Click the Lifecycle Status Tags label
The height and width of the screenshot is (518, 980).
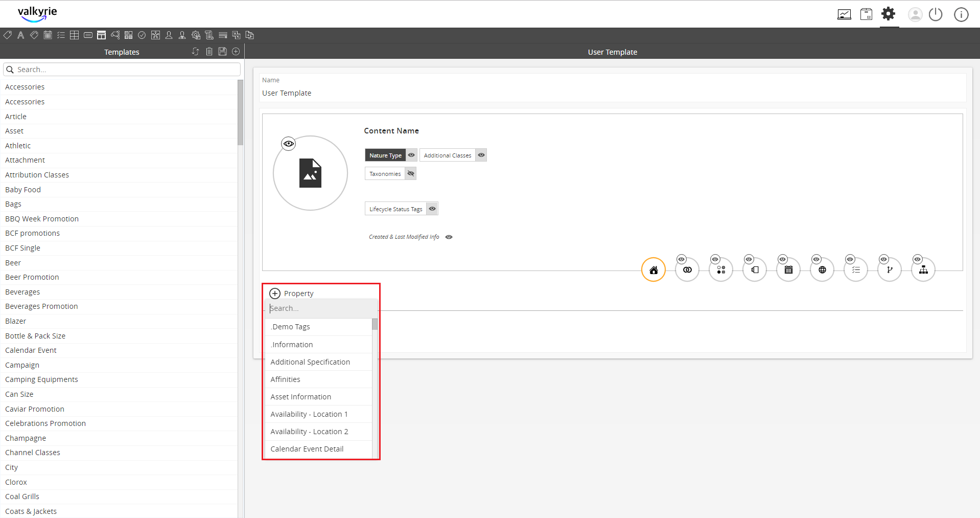pyautogui.click(x=395, y=209)
